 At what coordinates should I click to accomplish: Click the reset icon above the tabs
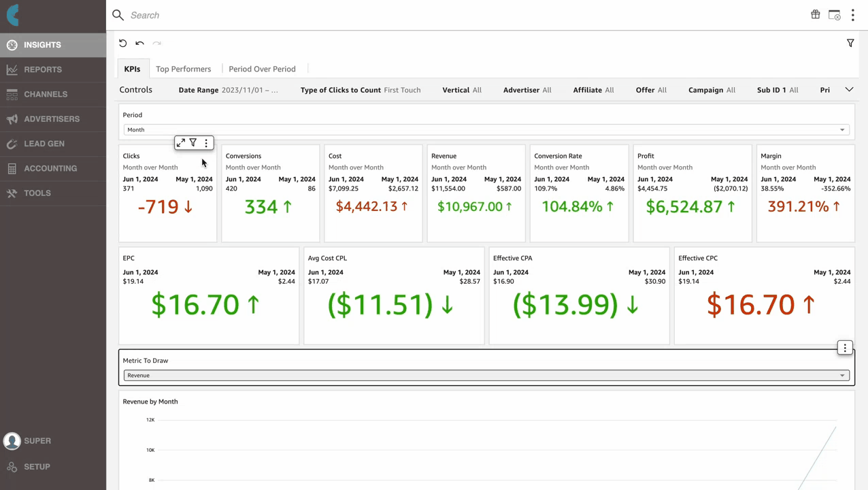point(122,43)
